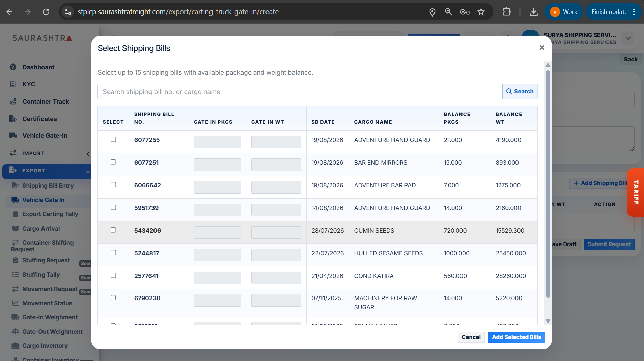Click the Vehicle Gate-In truck icon
Screen dimensions: 644x361
(x=13, y=135)
